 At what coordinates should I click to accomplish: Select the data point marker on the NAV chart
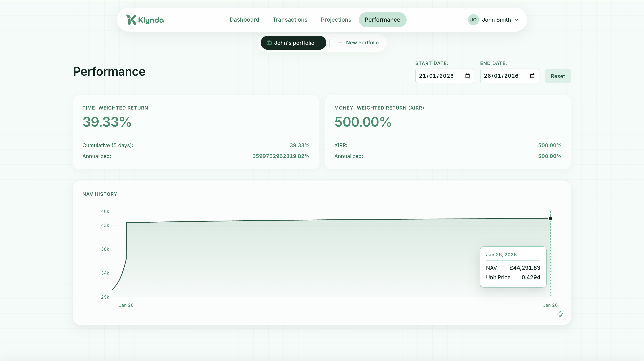[550, 218]
